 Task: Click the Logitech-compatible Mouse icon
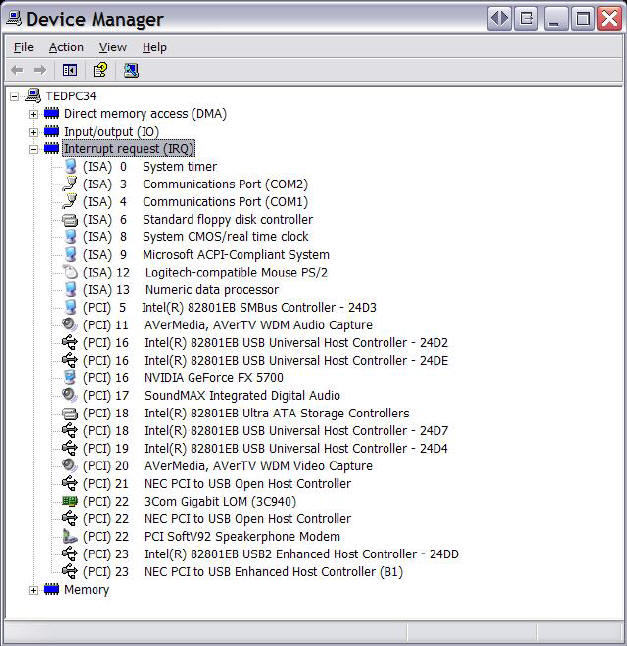coord(70,272)
